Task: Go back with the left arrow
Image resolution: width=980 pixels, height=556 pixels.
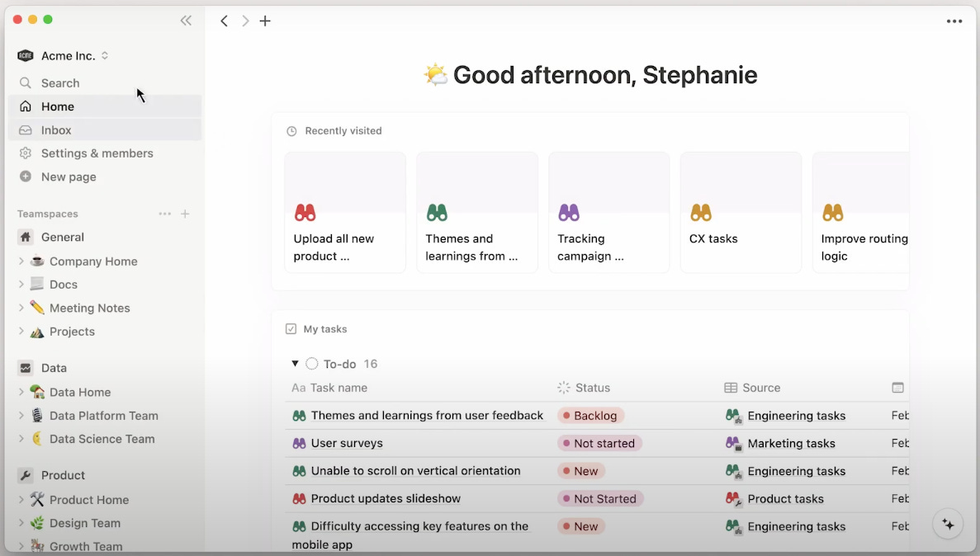Action: pyautogui.click(x=224, y=21)
